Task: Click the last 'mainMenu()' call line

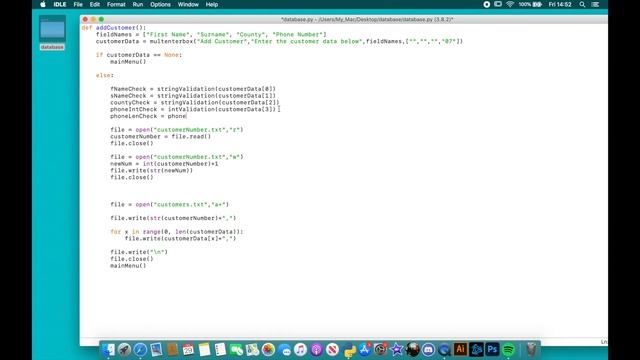Action: tap(128, 266)
